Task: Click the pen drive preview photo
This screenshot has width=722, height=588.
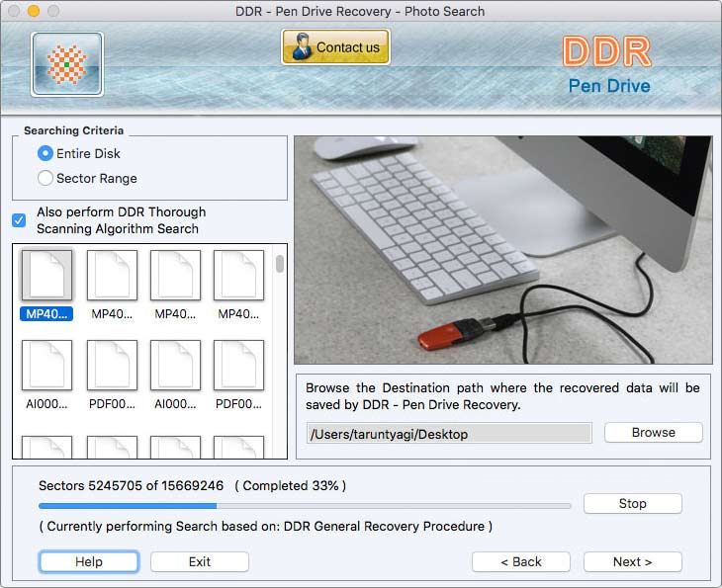Action: pos(503,250)
